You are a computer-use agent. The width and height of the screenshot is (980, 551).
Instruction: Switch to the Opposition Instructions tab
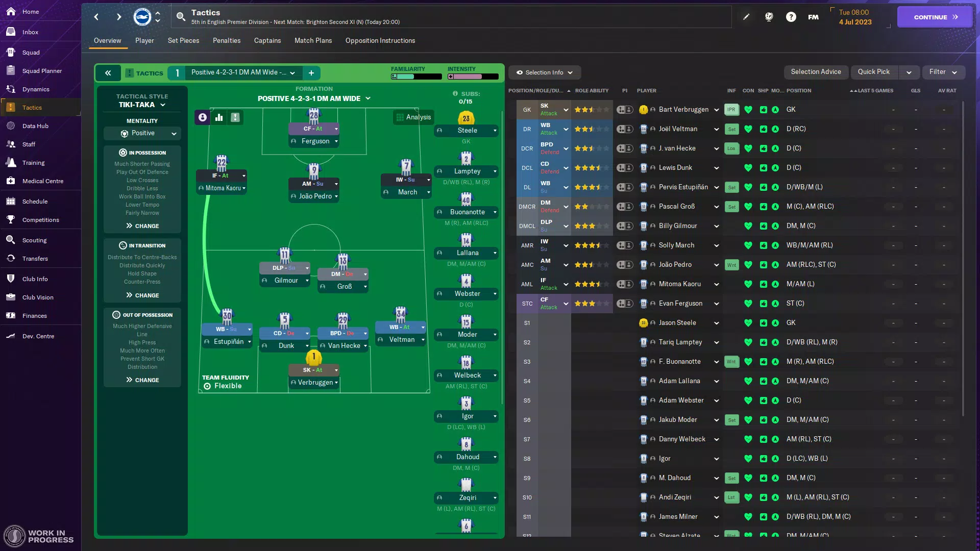[380, 41]
